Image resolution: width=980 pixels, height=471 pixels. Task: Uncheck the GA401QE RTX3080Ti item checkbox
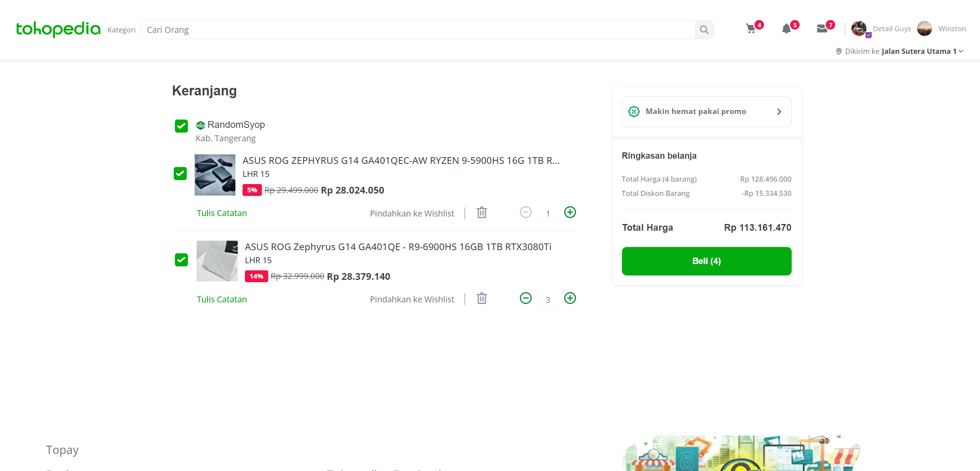pyautogui.click(x=181, y=260)
